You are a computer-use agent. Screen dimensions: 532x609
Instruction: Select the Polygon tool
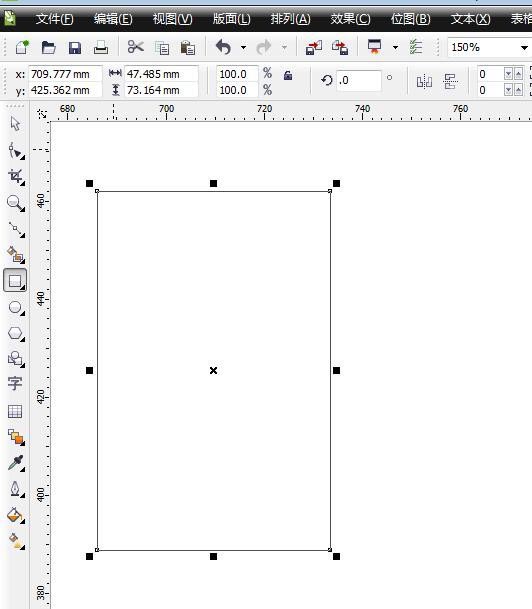pos(16,334)
